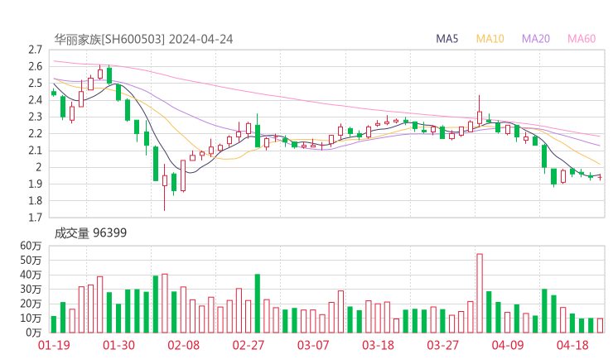Viewport: 613px width, 364px height.
Task: Click the 2.6 price axis label
Action: [35, 66]
